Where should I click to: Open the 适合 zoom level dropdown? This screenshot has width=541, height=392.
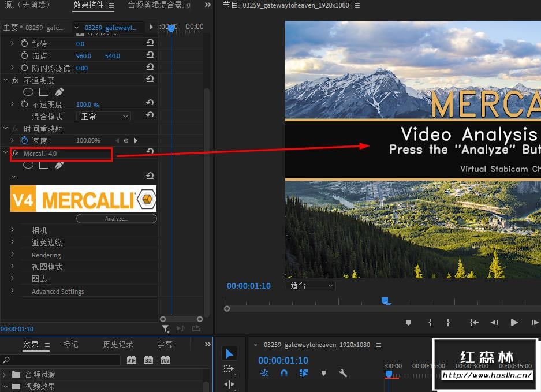click(x=311, y=285)
